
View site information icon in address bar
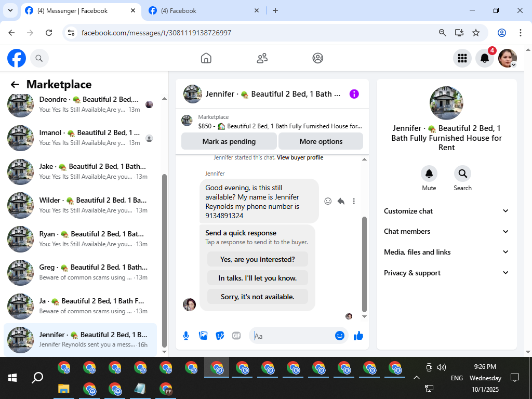point(71,33)
